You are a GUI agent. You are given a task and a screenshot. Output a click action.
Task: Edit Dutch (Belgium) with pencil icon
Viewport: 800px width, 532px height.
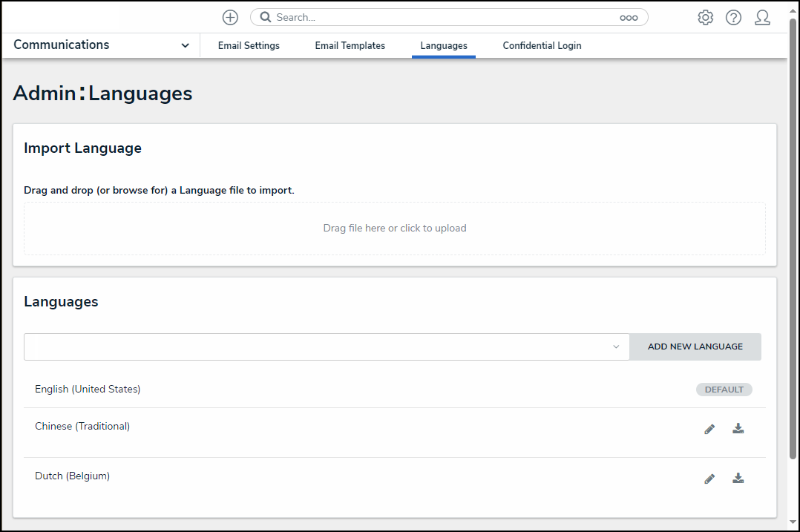pyautogui.click(x=709, y=479)
